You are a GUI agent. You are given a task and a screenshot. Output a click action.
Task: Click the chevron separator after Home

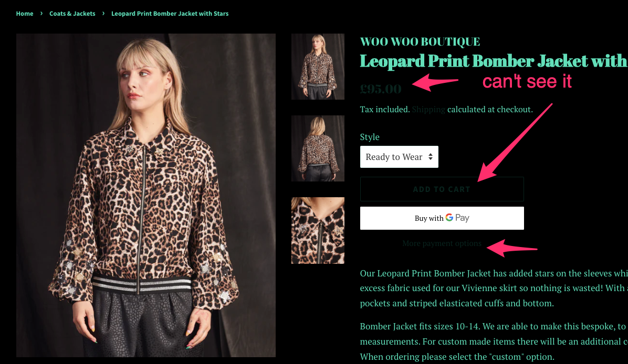41,13
